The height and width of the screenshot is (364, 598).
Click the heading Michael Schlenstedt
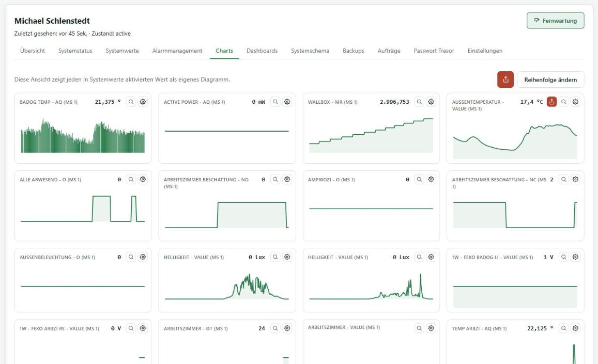(x=52, y=21)
